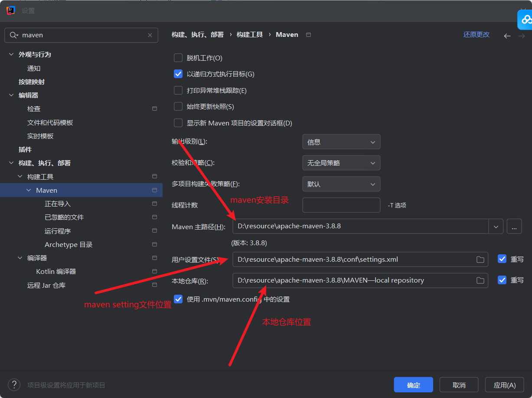
Task: Click 构建、执行、部署 breadcrumb
Action: (198, 35)
